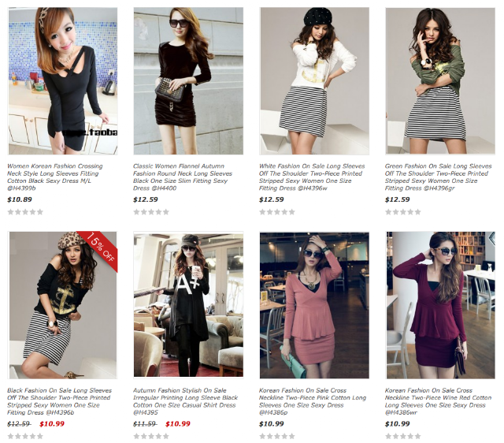Click star rating for white dress @H4396w

(277, 212)
